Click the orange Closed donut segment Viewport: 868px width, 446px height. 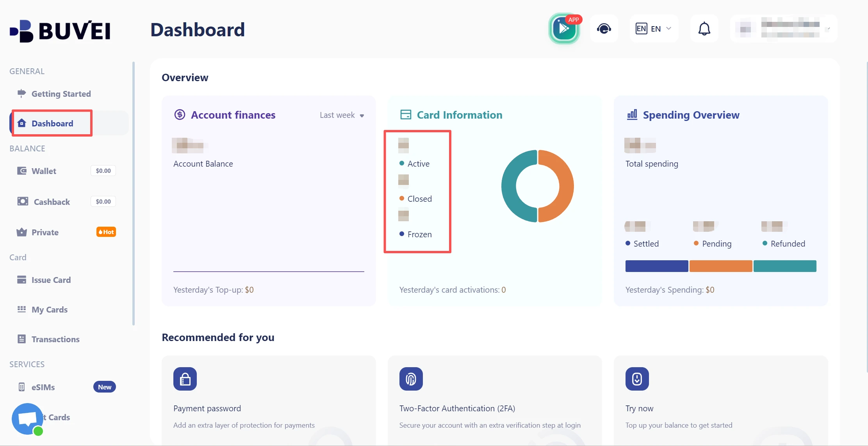point(566,187)
